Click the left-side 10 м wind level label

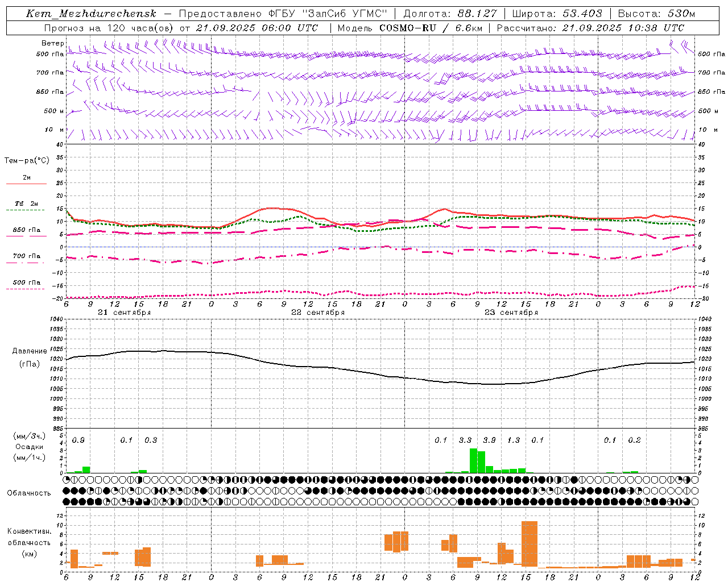tap(54, 130)
